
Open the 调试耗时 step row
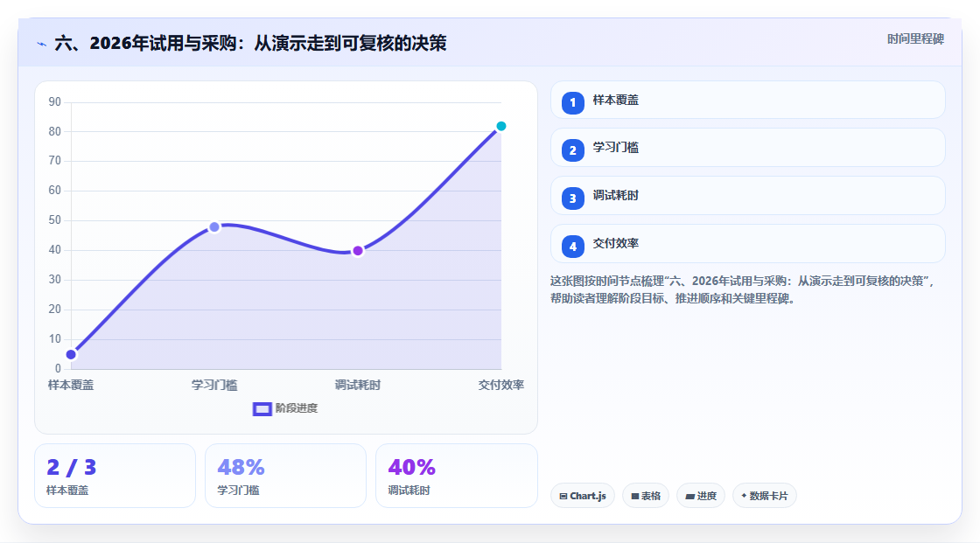[x=747, y=196]
